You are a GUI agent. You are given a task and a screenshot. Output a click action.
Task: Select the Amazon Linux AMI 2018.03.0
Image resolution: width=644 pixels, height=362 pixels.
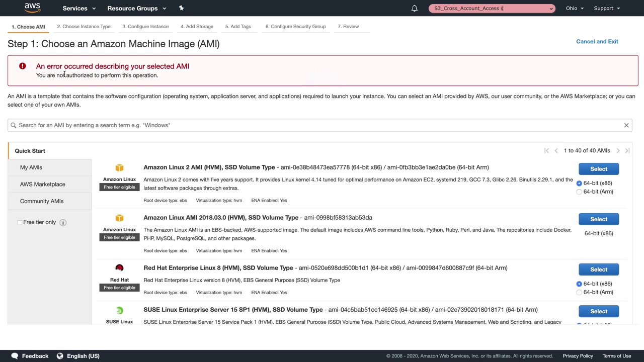[599, 219]
